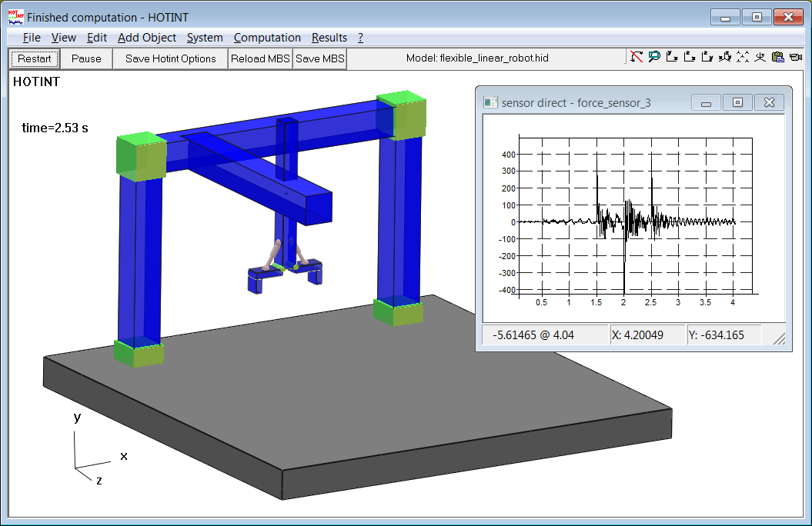This screenshot has height=526, width=812.
Task: Click the disabled rotation icon with red slash
Action: click(x=637, y=57)
